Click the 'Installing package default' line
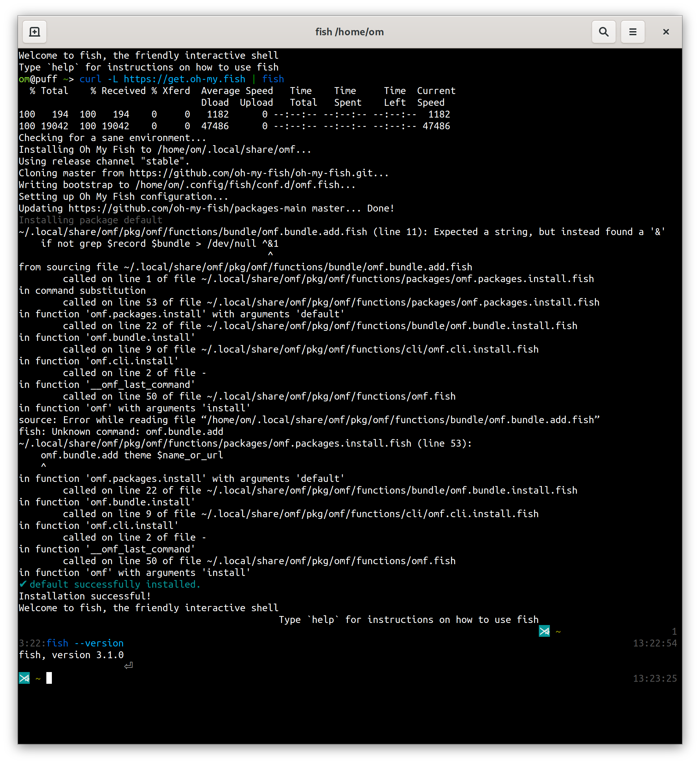Screen dimensions: 700x764 90,220
